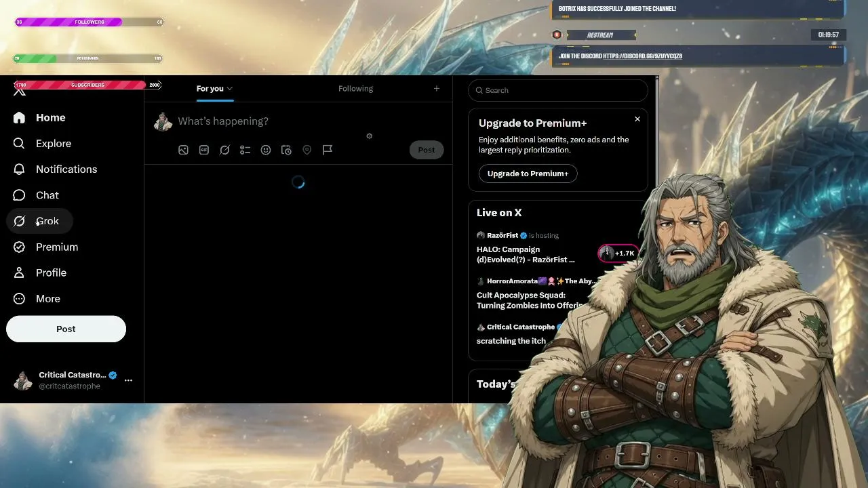This screenshot has height=488, width=868.
Task: Open the emoji picker smiley icon
Action: [x=266, y=150]
